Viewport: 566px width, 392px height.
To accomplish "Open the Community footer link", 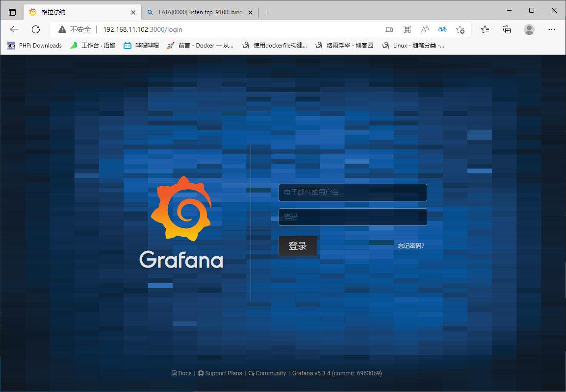I will click(x=267, y=373).
